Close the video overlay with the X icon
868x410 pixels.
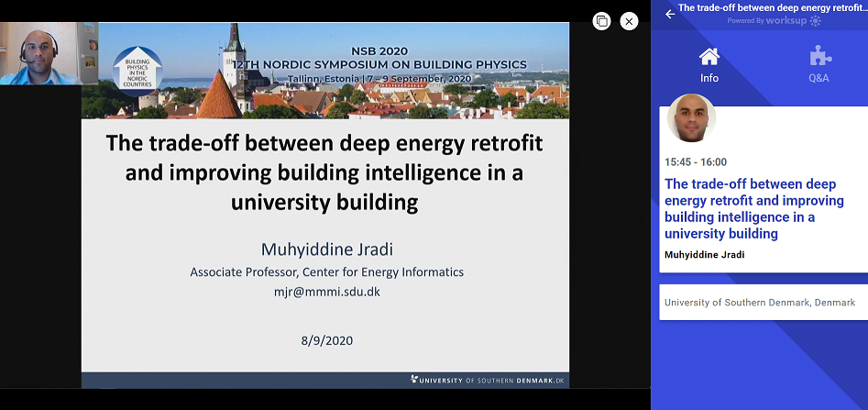point(629,21)
